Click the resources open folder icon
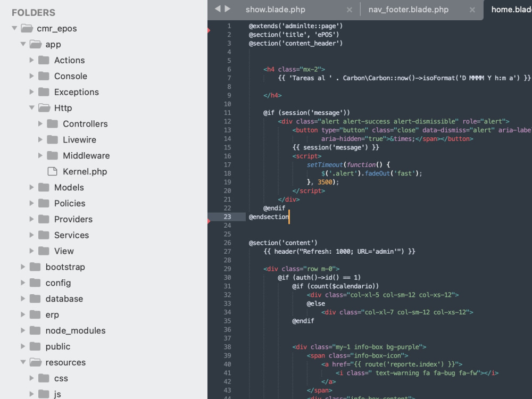Screen dimensions: 532x399 click(x=36, y=362)
